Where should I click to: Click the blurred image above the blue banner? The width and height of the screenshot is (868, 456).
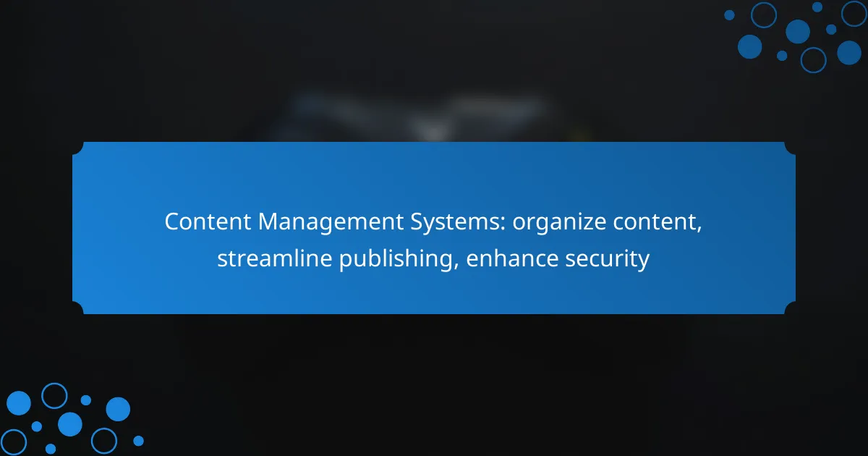pyautogui.click(x=427, y=116)
